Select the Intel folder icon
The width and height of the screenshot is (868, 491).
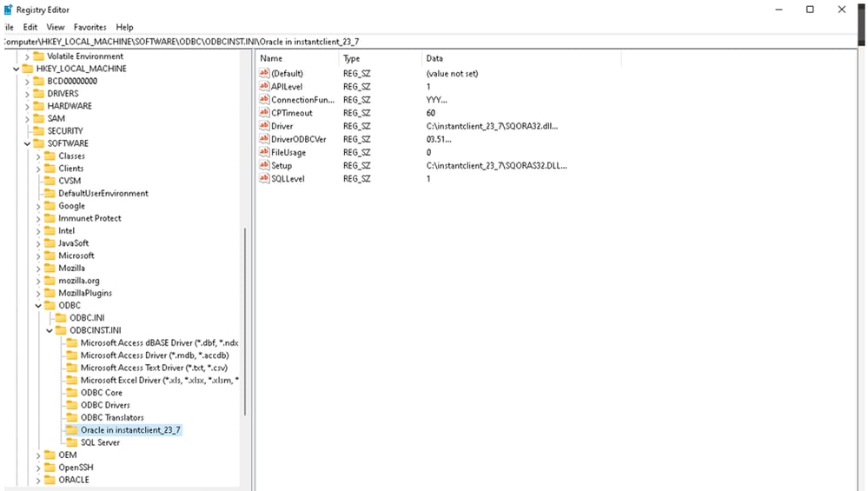[x=50, y=230]
